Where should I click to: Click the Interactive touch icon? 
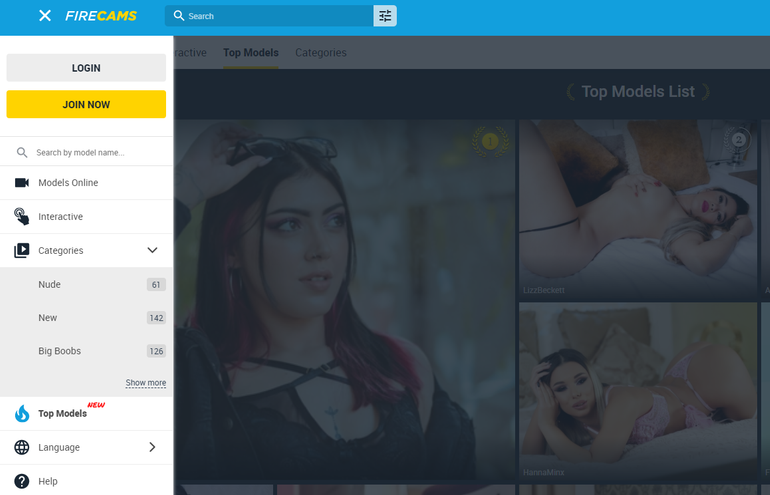(x=22, y=216)
